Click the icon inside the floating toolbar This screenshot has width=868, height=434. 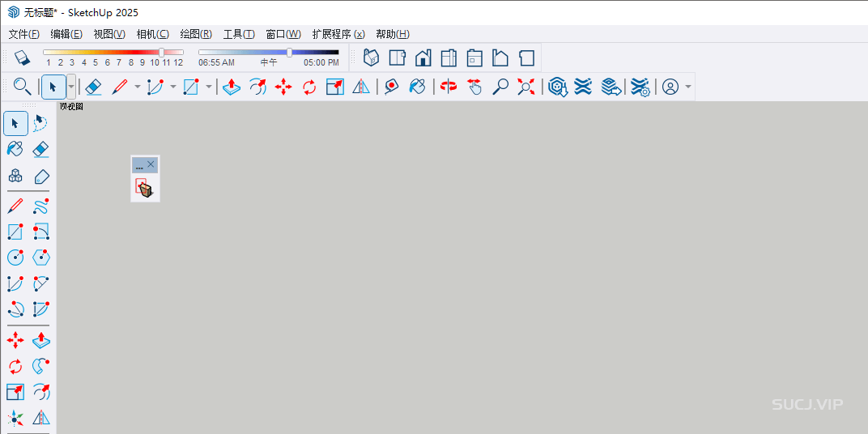pyautogui.click(x=144, y=189)
